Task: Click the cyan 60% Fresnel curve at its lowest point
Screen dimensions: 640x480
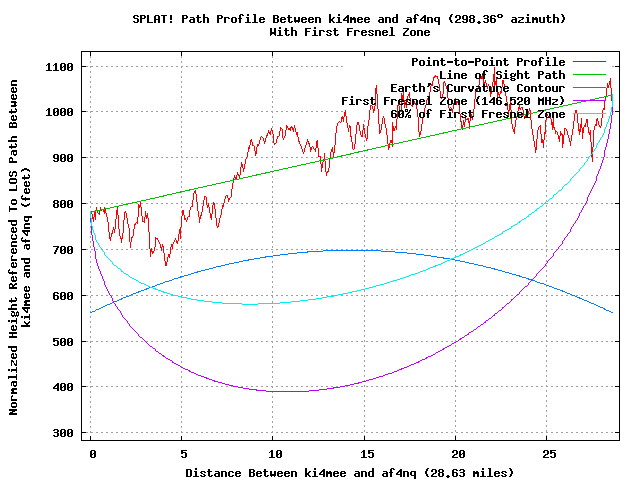Action: 249,304
